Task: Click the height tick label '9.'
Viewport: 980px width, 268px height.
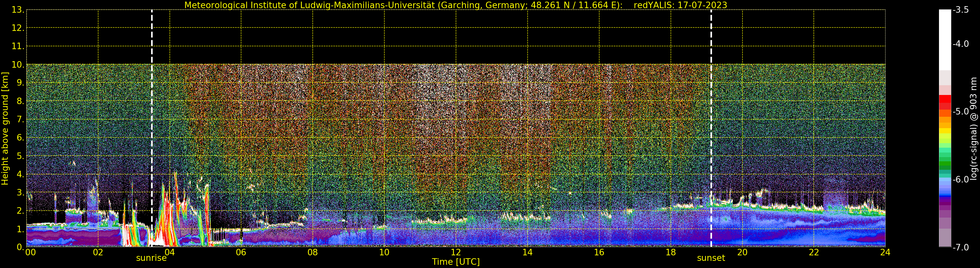Action: pos(20,83)
